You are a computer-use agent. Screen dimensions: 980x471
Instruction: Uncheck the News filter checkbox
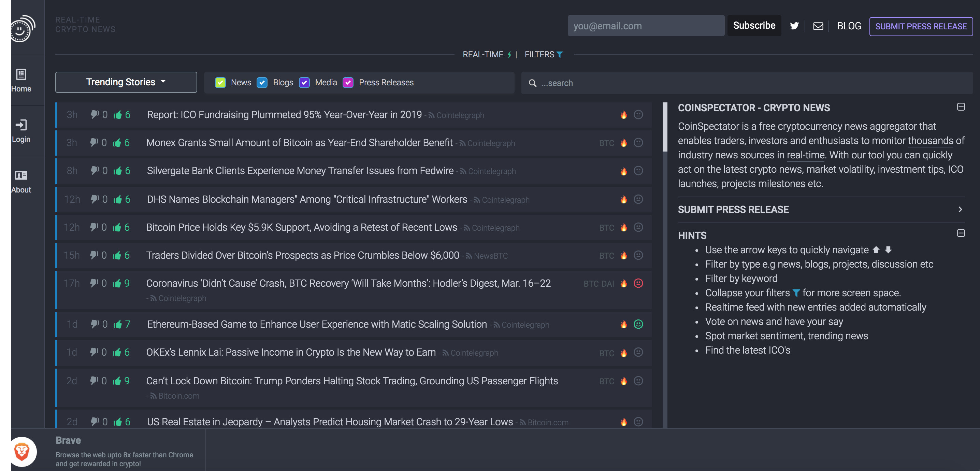pyautogui.click(x=220, y=83)
